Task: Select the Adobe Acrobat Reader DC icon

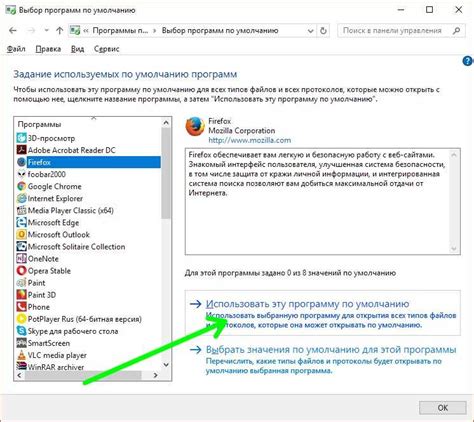Action: coord(22,150)
